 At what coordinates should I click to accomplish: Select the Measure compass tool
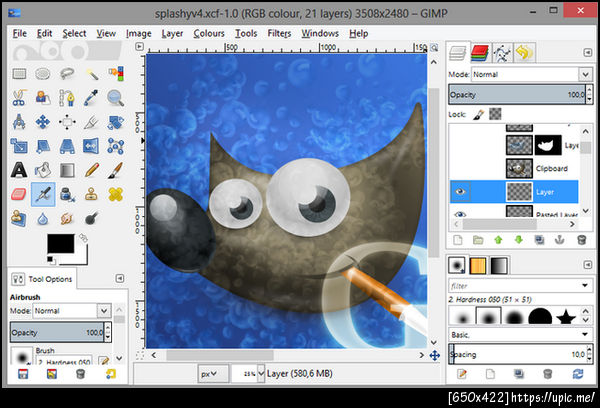(x=19, y=122)
